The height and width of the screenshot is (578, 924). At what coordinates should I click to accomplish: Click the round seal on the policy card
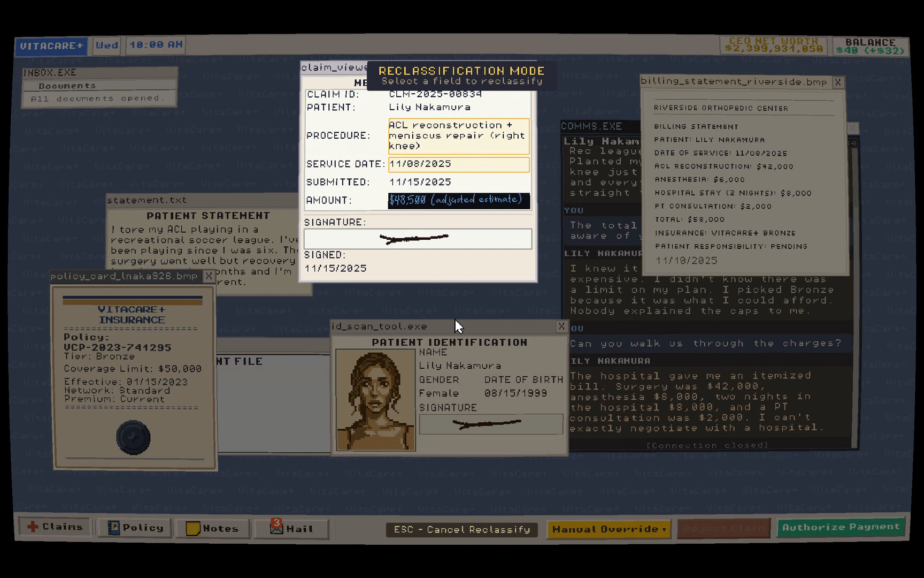(x=133, y=438)
